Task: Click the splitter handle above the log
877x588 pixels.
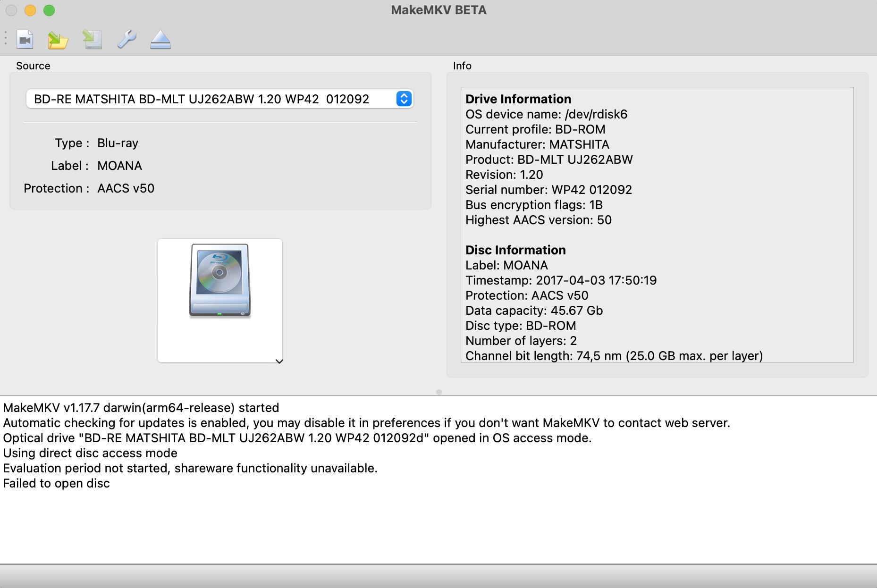Action: tap(439, 392)
